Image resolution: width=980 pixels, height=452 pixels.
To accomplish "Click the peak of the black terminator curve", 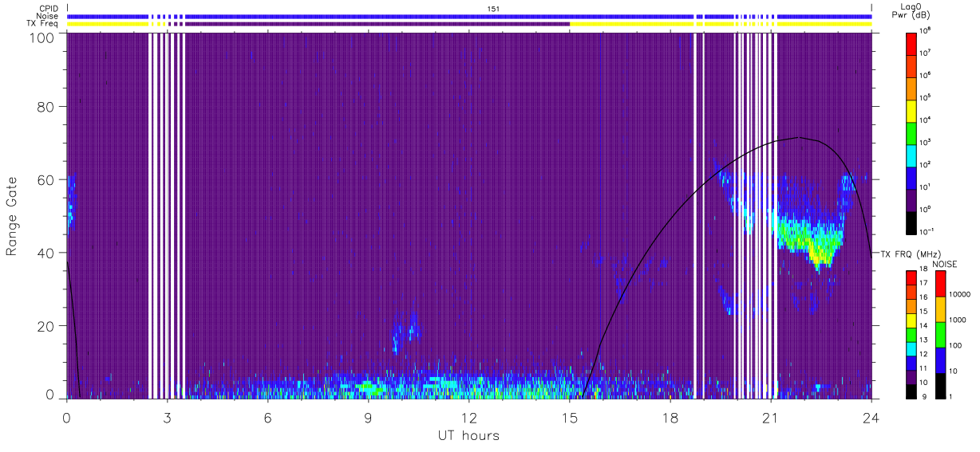I will 799,137.
